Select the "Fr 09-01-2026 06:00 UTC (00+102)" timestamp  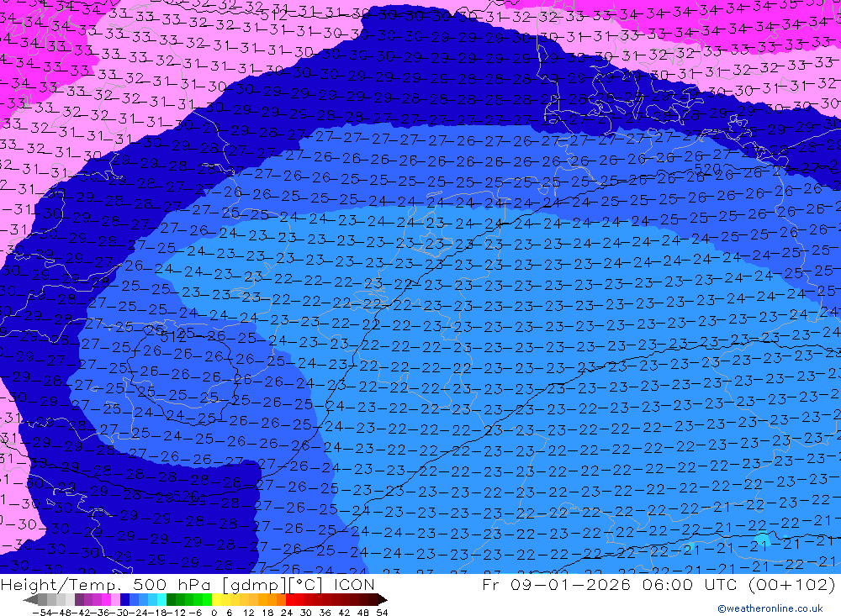coord(659,584)
